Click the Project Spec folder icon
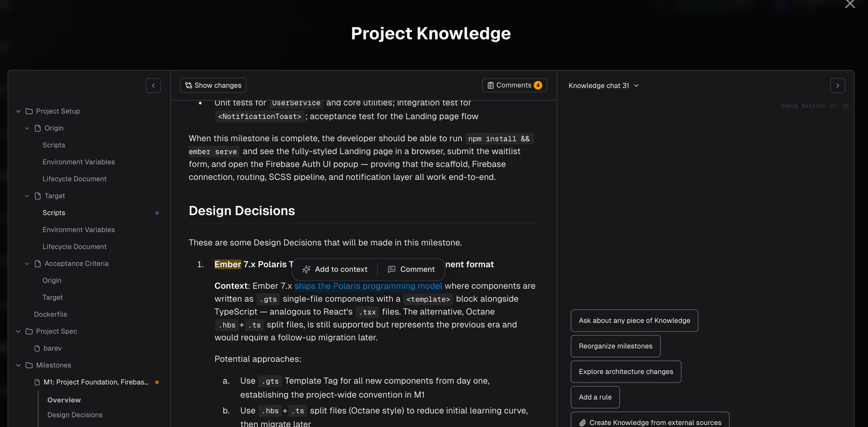Screen dimensions: 868x427 point(29,331)
